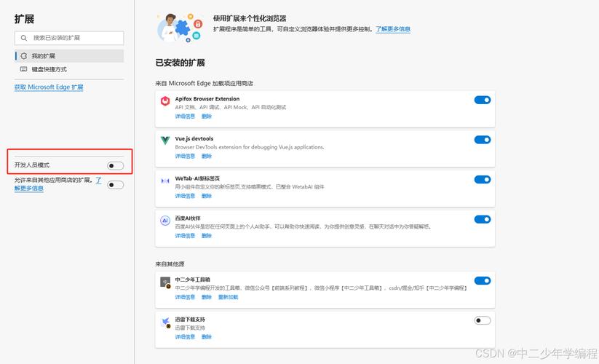
Task: Disable the 中二少年工具箱 extension toggle
Action: 483,281
